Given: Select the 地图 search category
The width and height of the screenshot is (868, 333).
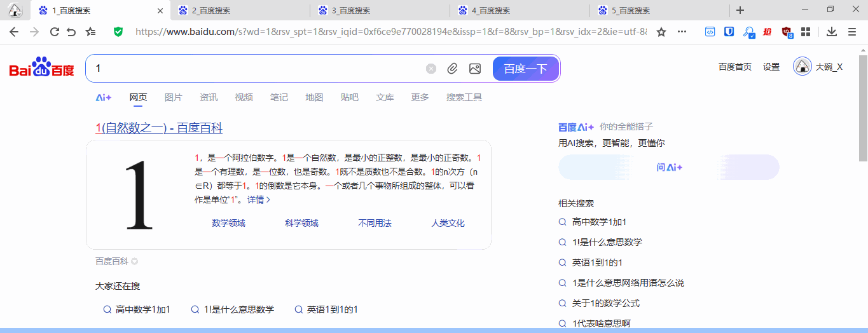Looking at the screenshot, I should click(x=314, y=97).
